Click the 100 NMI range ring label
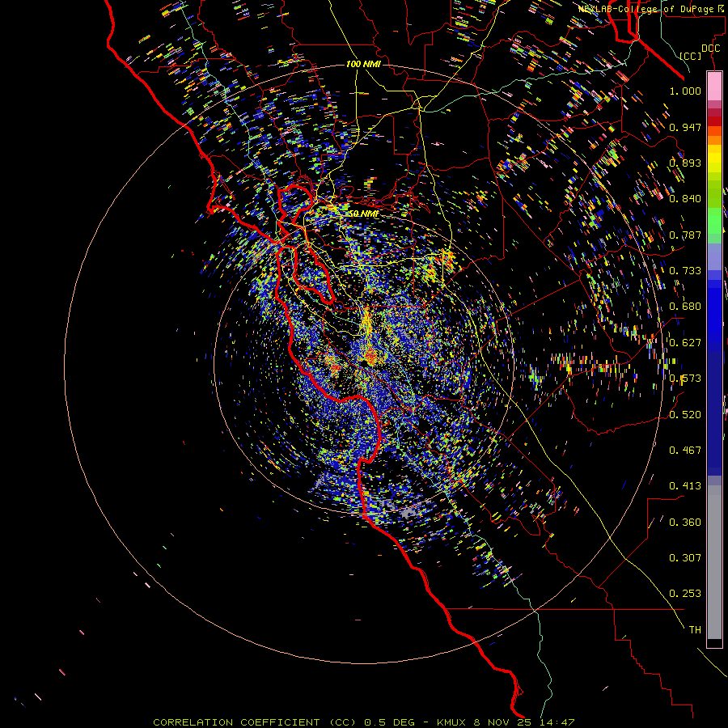728x728 pixels. [x=363, y=64]
